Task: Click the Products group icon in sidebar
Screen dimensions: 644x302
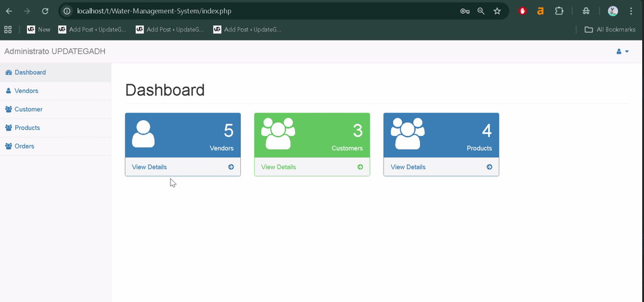Action: click(8, 128)
